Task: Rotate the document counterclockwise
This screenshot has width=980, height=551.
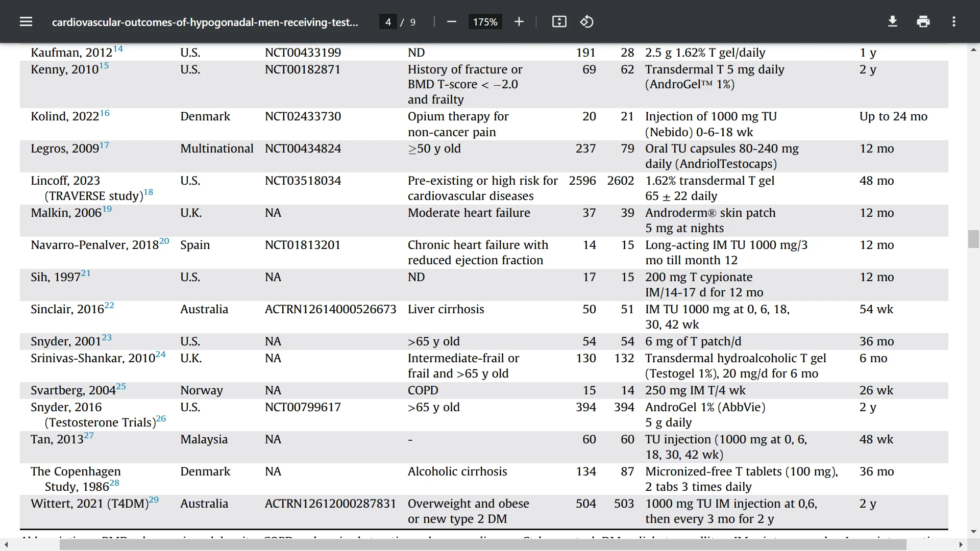Action: click(587, 21)
